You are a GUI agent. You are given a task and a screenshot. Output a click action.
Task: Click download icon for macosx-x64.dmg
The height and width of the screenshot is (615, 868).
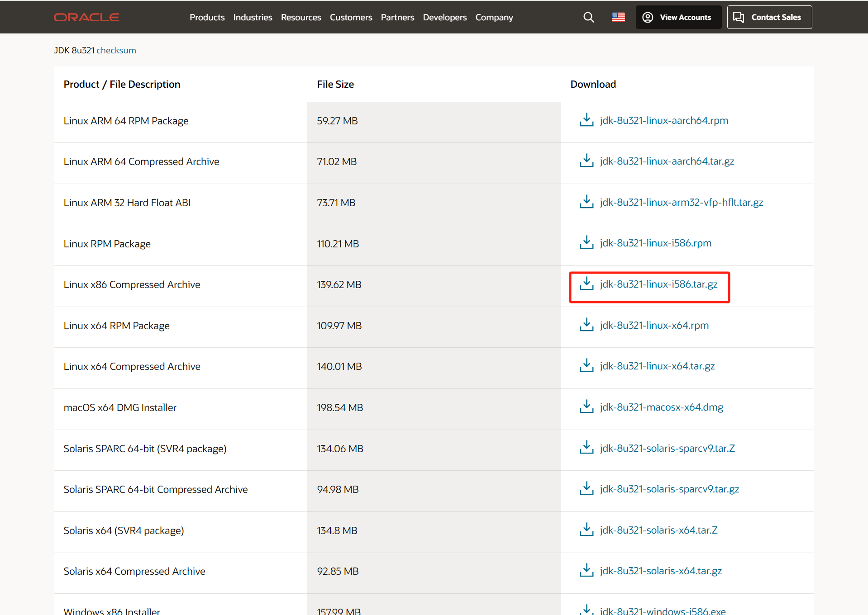(587, 407)
